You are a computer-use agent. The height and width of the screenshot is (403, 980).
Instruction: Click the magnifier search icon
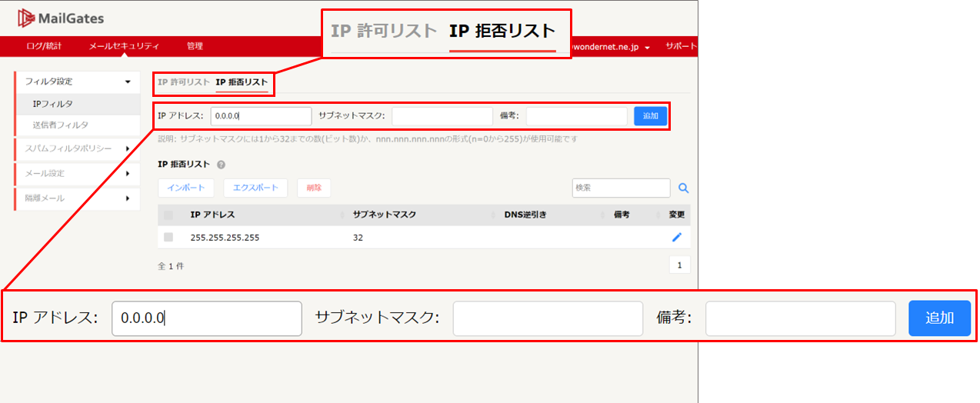(683, 188)
